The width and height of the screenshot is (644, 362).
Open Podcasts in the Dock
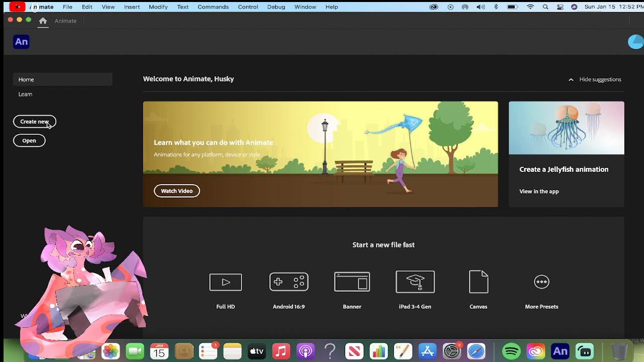tap(305, 351)
